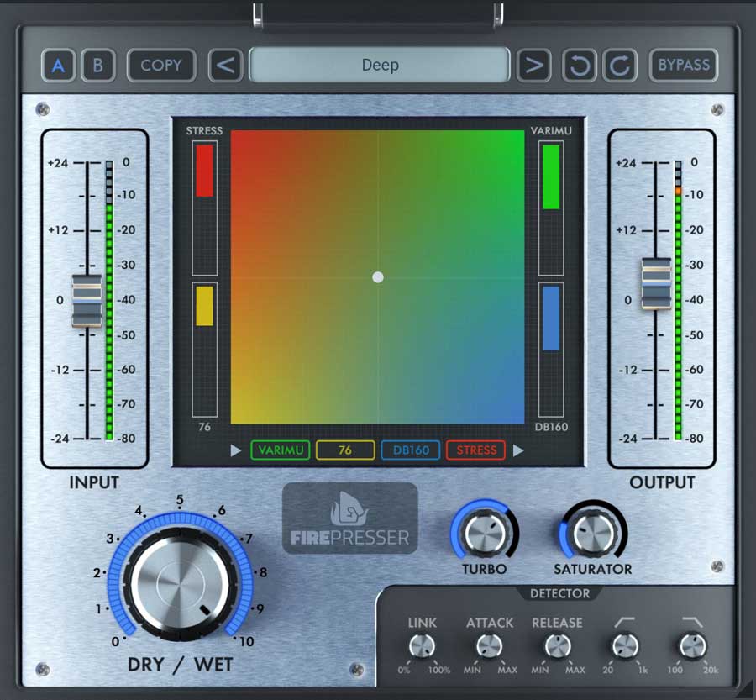The image size is (756, 700).
Task: Click the FirePresser logo
Action: [x=350, y=518]
